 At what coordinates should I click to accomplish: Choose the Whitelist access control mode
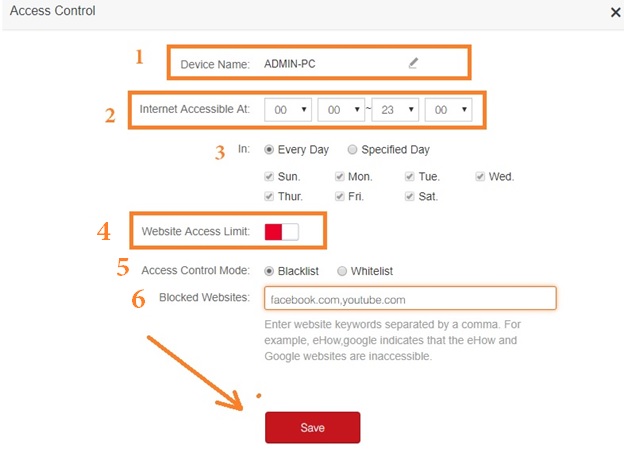click(x=342, y=270)
